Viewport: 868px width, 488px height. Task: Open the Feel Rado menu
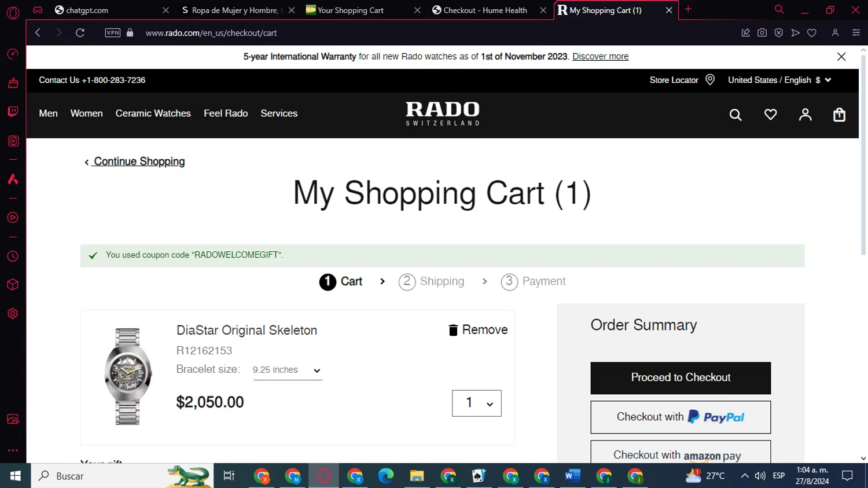[226, 113]
